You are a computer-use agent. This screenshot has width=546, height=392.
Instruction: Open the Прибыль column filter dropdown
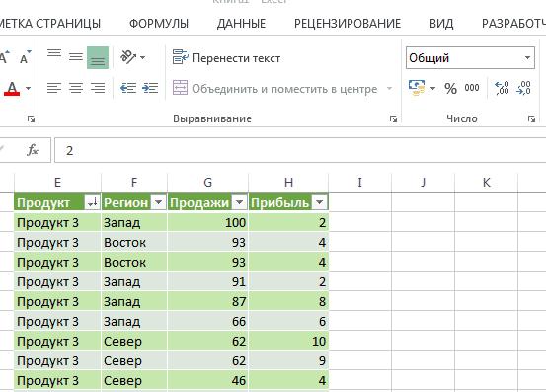point(320,201)
